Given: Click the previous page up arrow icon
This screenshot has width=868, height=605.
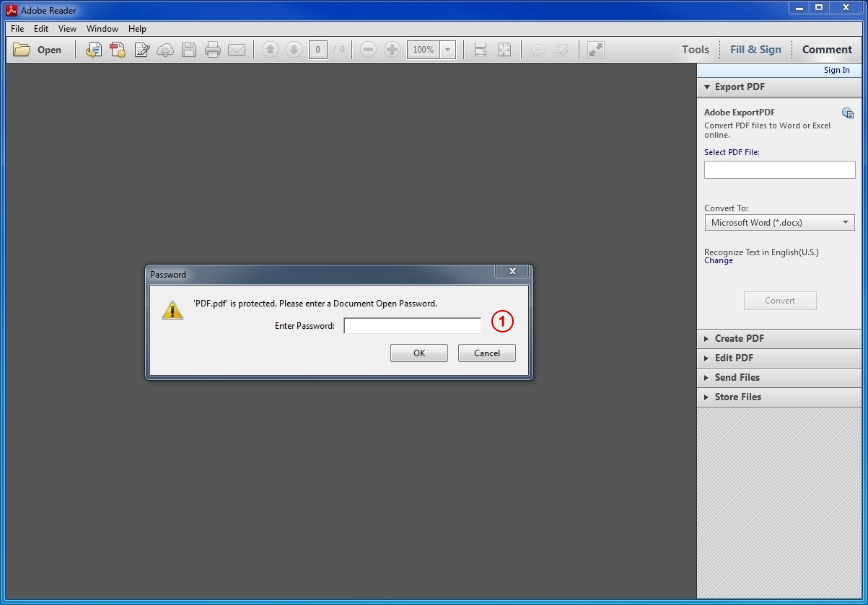Looking at the screenshot, I should point(270,50).
